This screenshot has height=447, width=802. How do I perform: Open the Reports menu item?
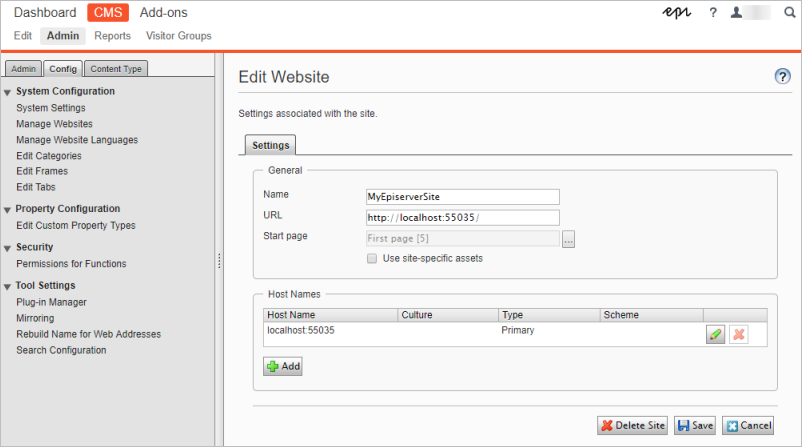[113, 36]
